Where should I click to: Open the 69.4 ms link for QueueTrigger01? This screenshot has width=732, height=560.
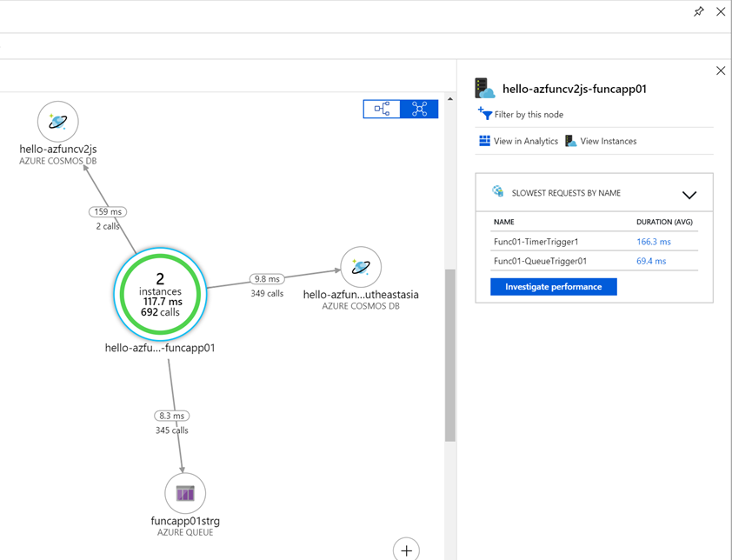[x=650, y=261]
